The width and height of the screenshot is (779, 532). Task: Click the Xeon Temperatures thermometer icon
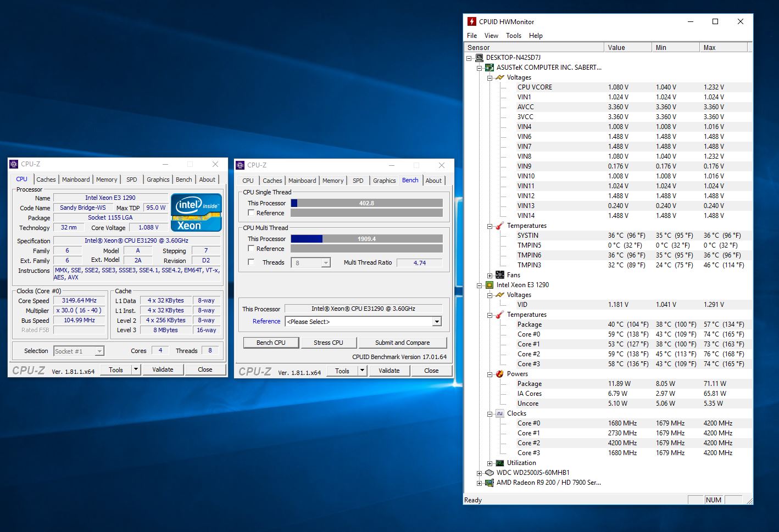(x=500, y=315)
